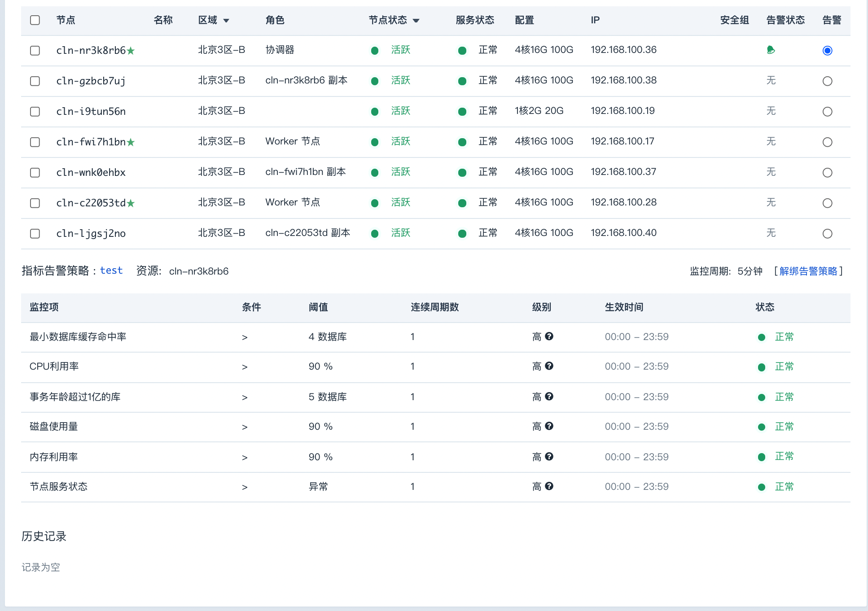868x611 pixels.
Task: Select alarm radio button for cln-c22053td row
Action: [x=828, y=203]
